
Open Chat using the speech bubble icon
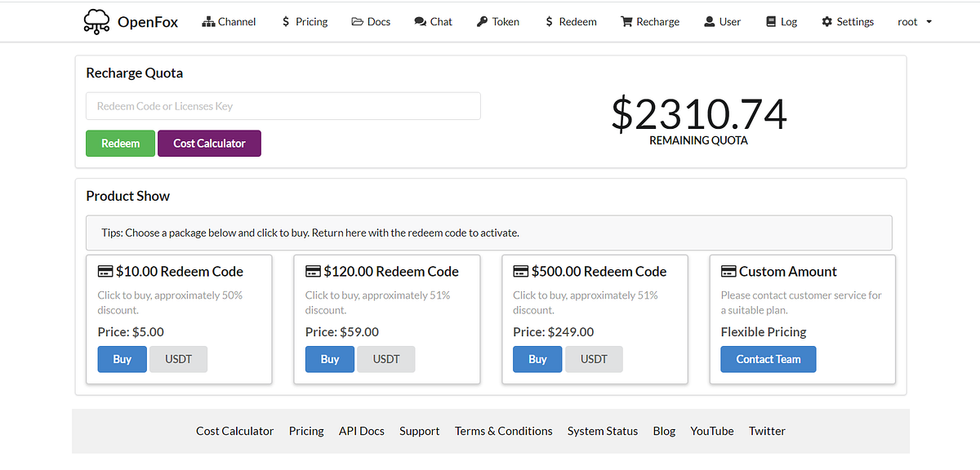coord(418,21)
